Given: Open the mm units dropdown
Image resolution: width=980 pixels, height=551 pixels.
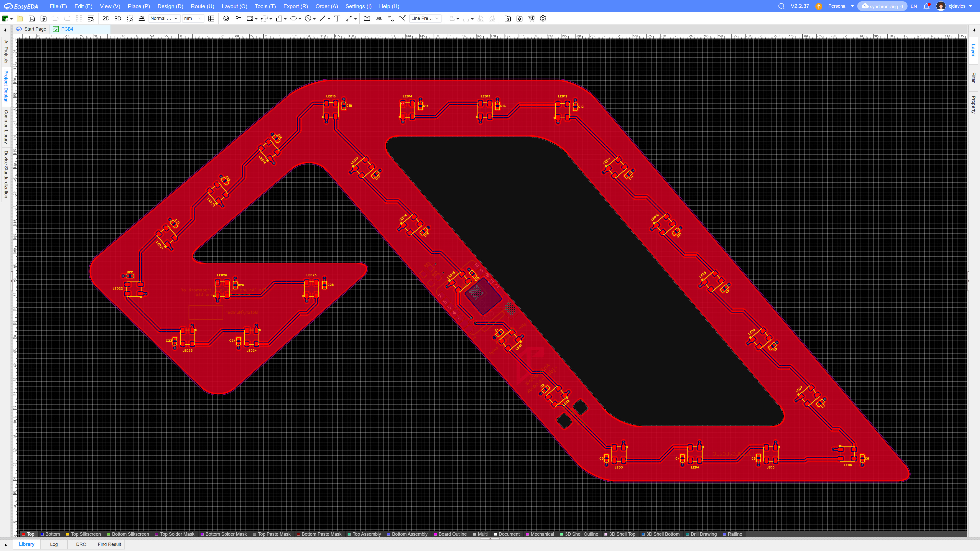Looking at the screenshot, I should tap(192, 18).
